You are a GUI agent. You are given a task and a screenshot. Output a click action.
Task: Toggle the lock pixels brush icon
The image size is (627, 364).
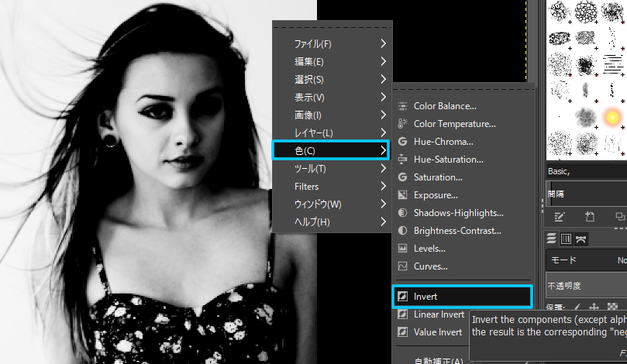point(577,307)
